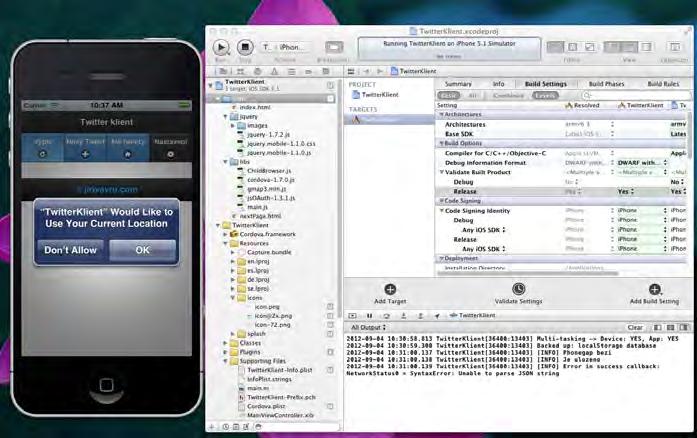Select index.html in the navigator
The height and width of the screenshot is (438, 697).
click(x=255, y=108)
